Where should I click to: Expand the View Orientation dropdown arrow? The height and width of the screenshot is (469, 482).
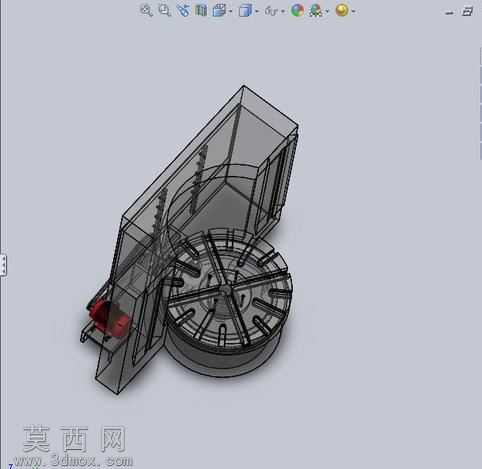230,11
